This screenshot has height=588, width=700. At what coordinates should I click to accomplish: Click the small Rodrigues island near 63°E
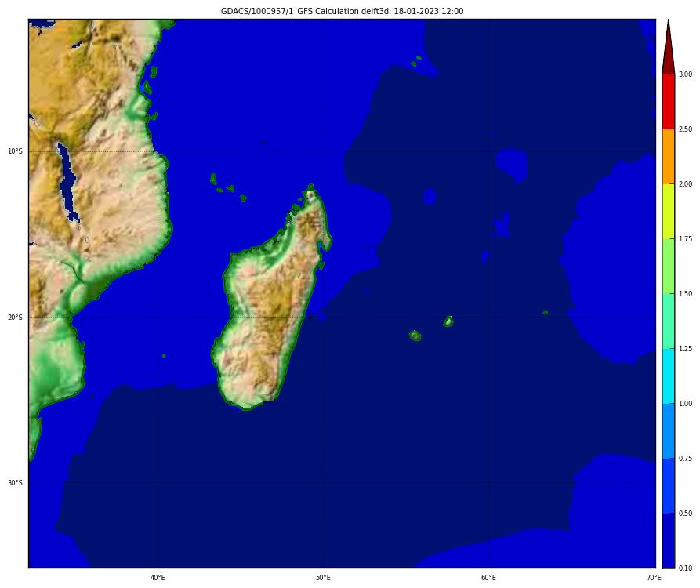tap(545, 313)
